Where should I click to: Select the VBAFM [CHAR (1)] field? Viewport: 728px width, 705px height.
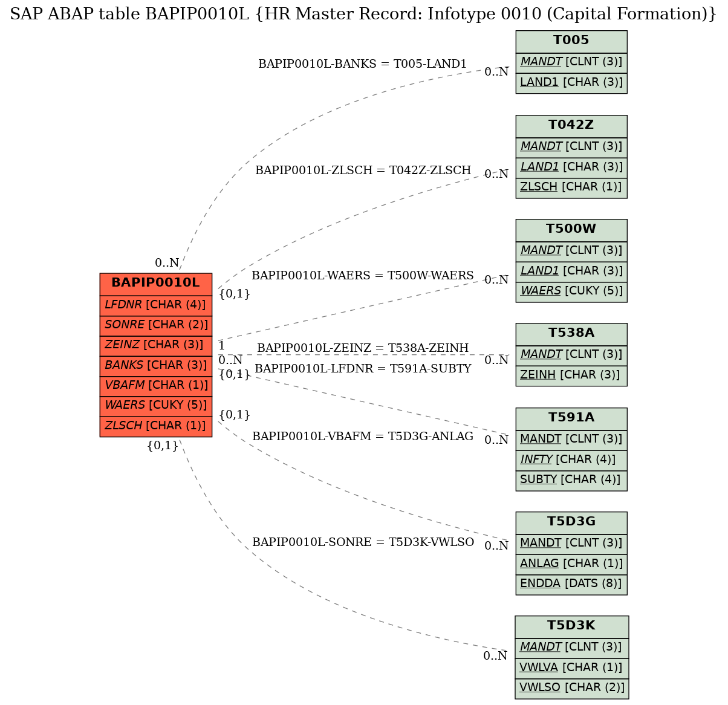(156, 386)
